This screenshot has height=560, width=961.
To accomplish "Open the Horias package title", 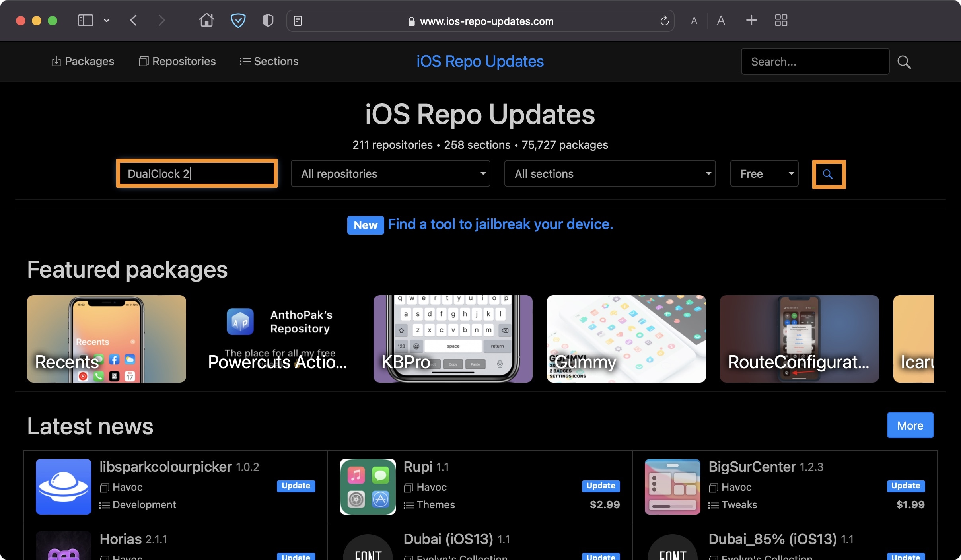I will coord(121,539).
